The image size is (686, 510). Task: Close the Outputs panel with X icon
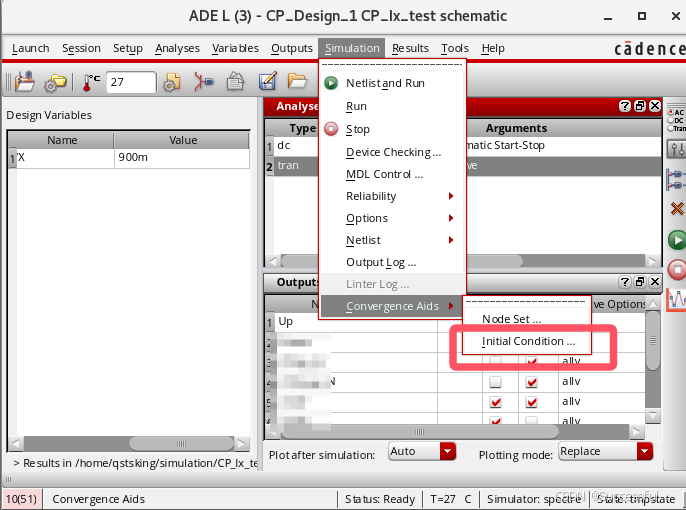[654, 282]
